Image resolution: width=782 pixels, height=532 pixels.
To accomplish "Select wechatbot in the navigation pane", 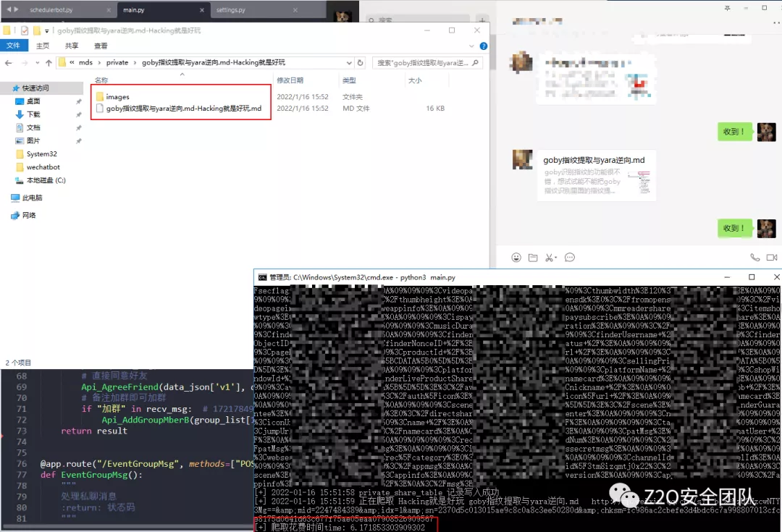I will coord(43,167).
